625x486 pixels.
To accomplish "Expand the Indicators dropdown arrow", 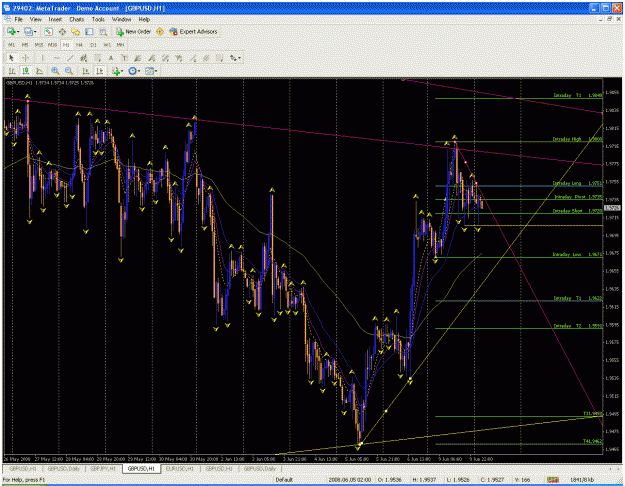I will [x=122, y=71].
